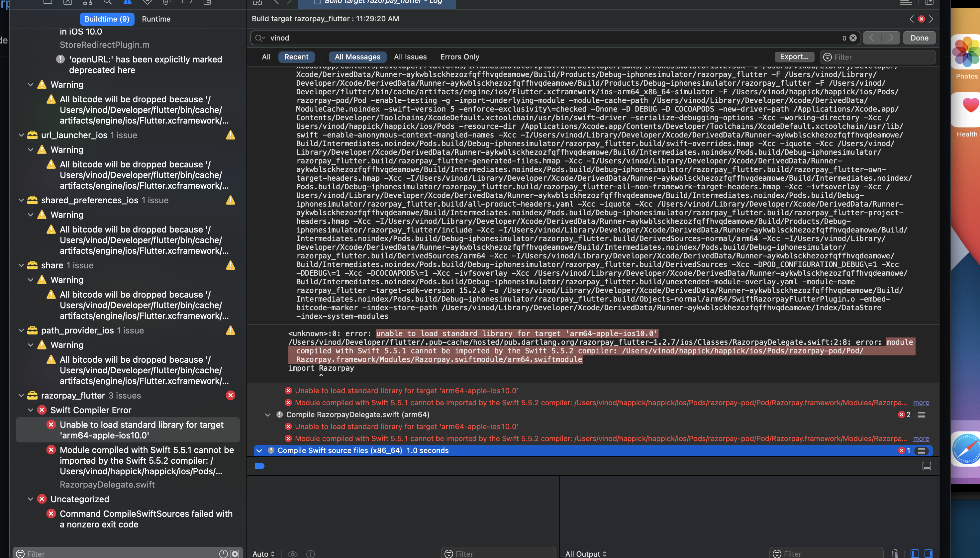Viewport: 980px width, 558px height.
Task: Select the All log scope
Action: 266,57
